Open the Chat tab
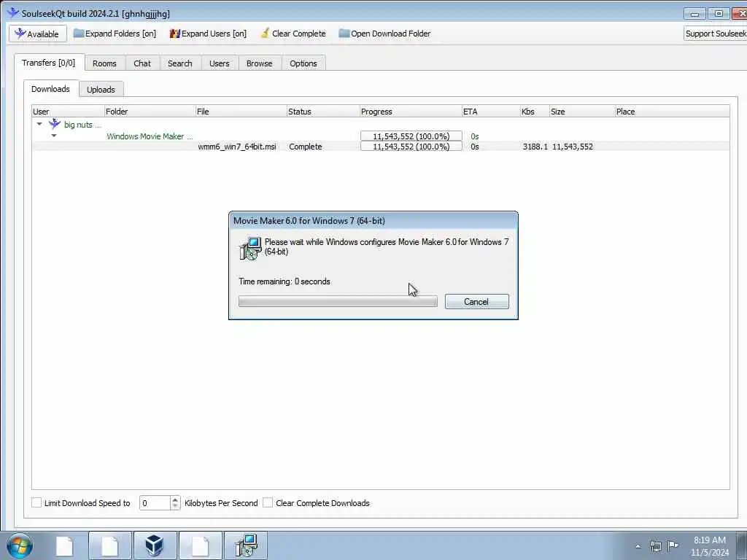Image resolution: width=747 pixels, height=560 pixels. pos(142,63)
